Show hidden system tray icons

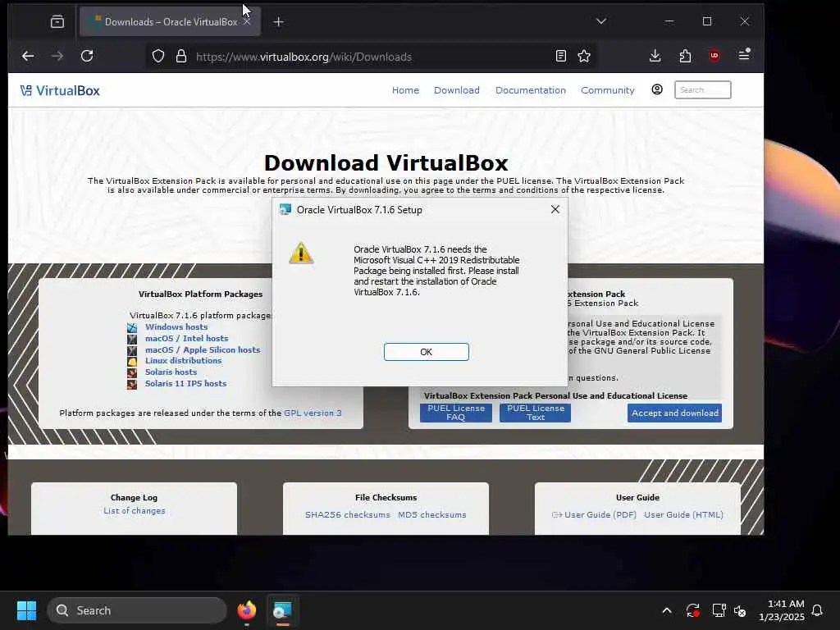coord(667,610)
